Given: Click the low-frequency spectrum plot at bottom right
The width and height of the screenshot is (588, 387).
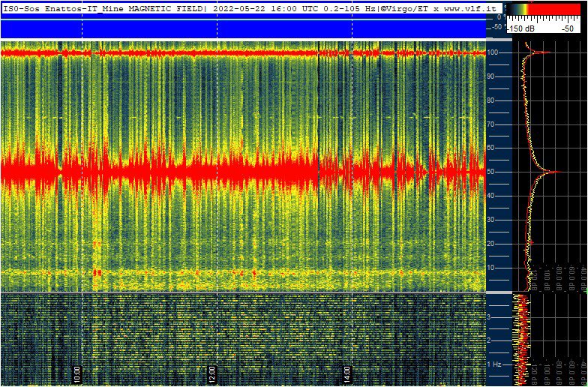Looking at the screenshot, I should (x=548, y=337).
